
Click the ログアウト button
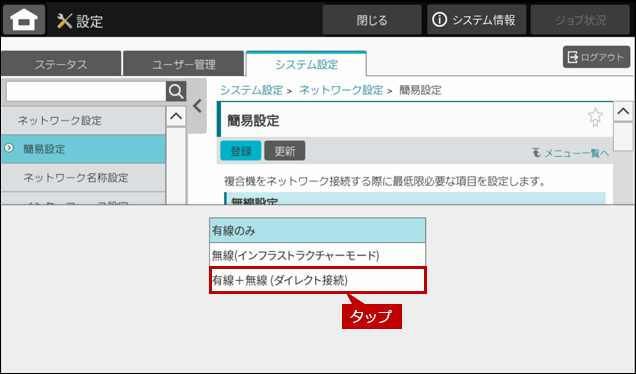tap(596, 57)
